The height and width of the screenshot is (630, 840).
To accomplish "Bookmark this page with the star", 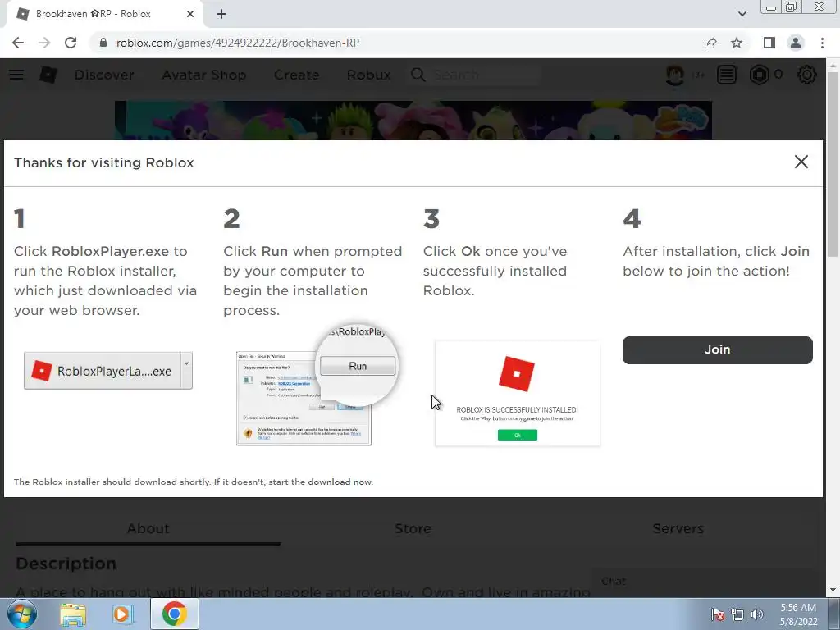I will pyautogui.click(x=737, y=43).
